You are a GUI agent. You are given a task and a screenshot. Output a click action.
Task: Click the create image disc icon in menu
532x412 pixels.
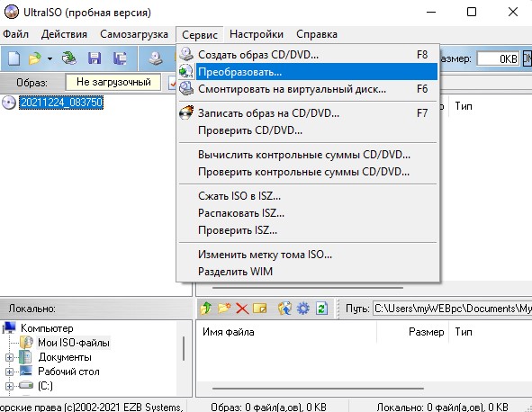tap(186, 54)
